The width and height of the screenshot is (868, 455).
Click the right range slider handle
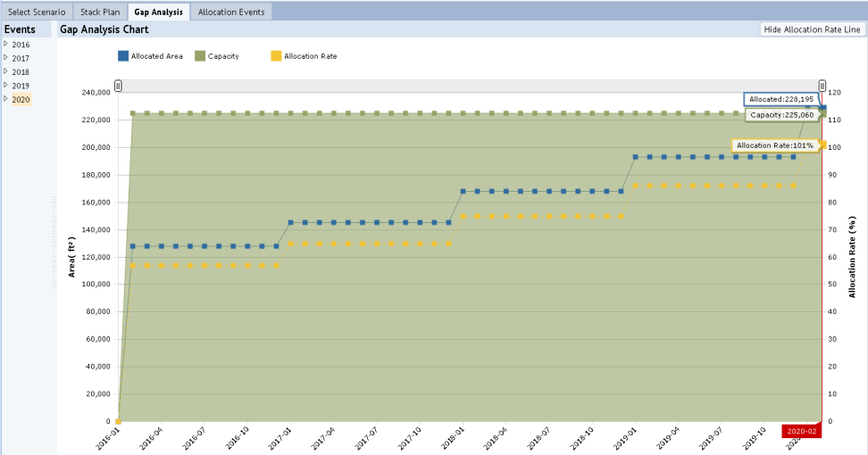[x=822, y=86]
